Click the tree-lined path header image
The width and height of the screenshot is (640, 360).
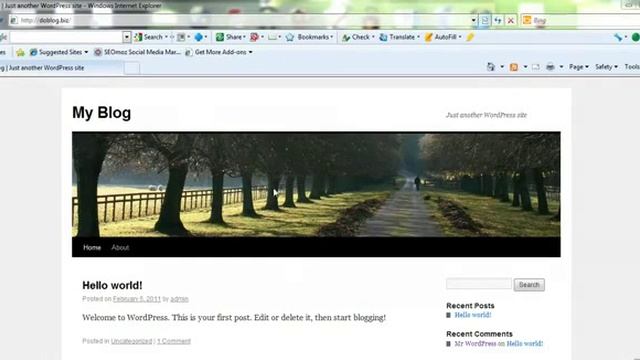pos(316,184)
